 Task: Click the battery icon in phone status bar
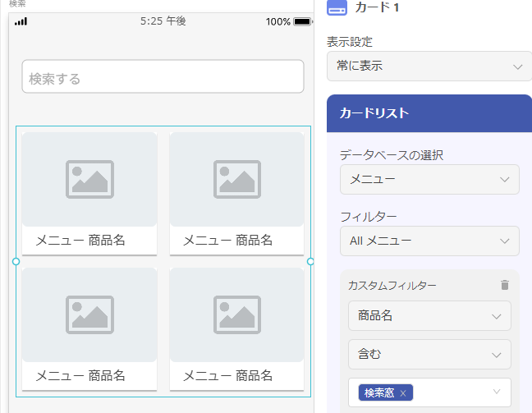click(303, 21)
